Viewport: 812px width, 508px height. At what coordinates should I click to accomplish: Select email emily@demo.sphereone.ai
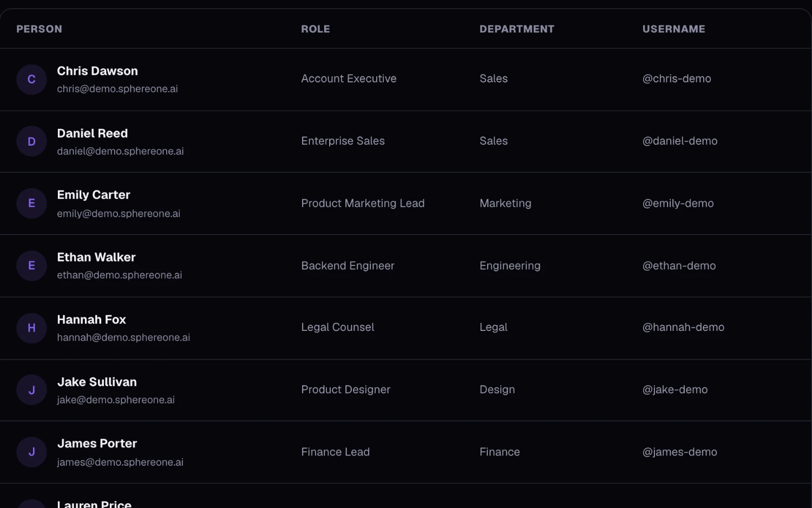pos(119,213)
